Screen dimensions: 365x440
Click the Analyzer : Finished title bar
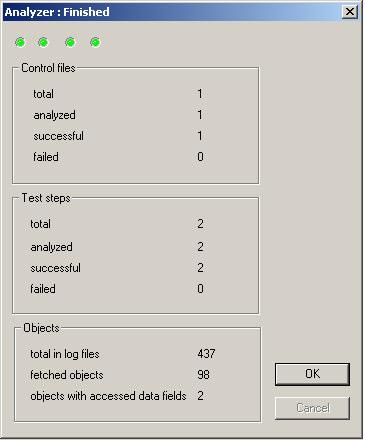(172, 12)
